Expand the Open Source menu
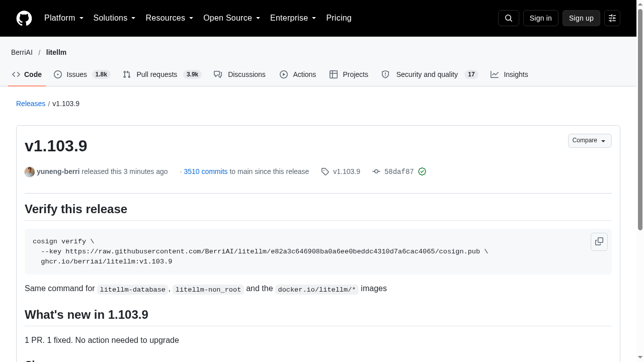 click(x=232, y=18)
